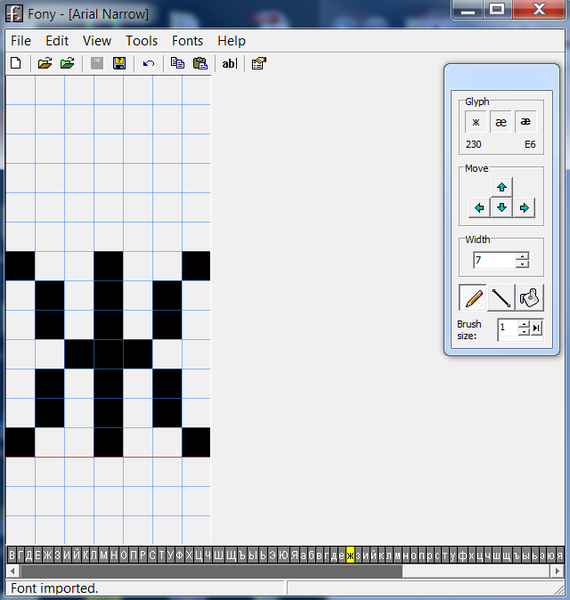Select uppercase Ж glyph in strip

[x=47, y=555]
